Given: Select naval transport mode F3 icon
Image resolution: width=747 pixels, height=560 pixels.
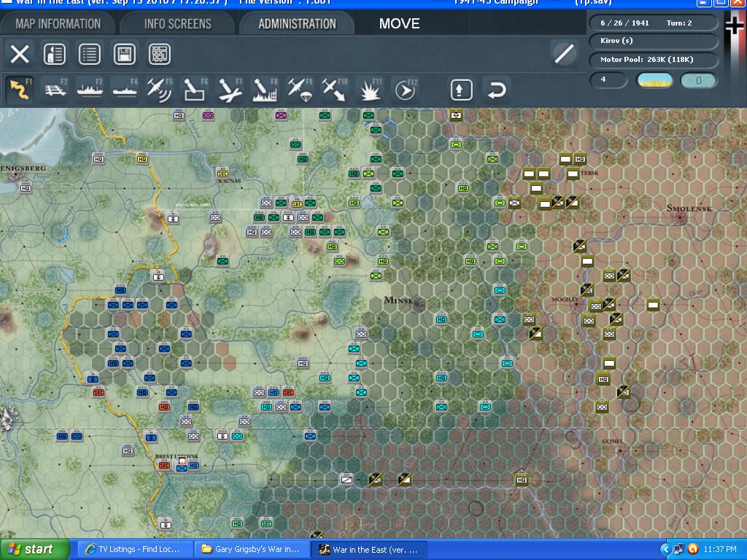Looking at the screenshot, I should (x=90, y=89).
